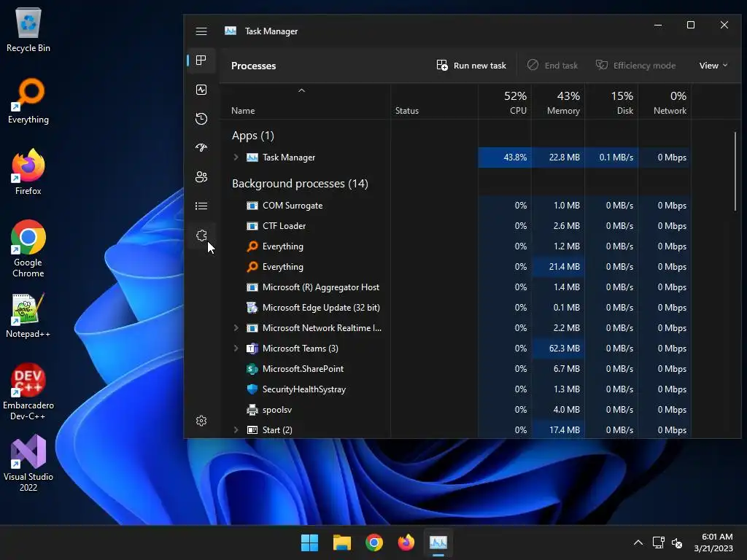Click the Microsoft Teams process icon
Viewport: 747px width, 560px height.
tap(252, 349)
